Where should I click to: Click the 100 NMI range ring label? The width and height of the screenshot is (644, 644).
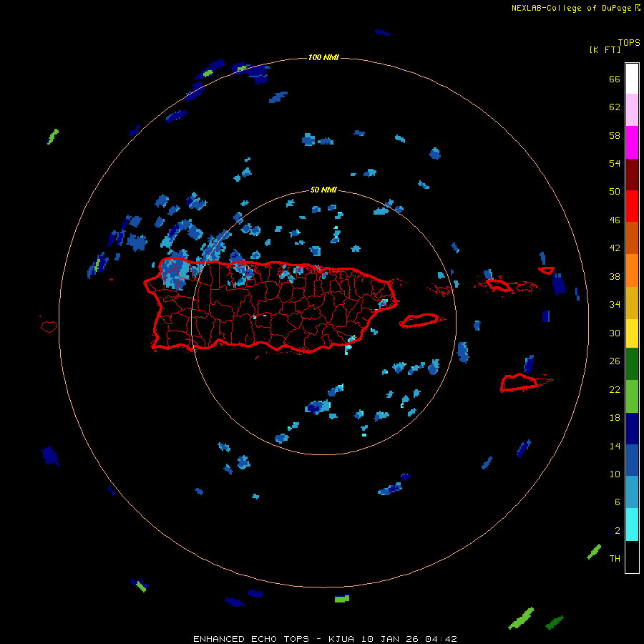[323, 57]
